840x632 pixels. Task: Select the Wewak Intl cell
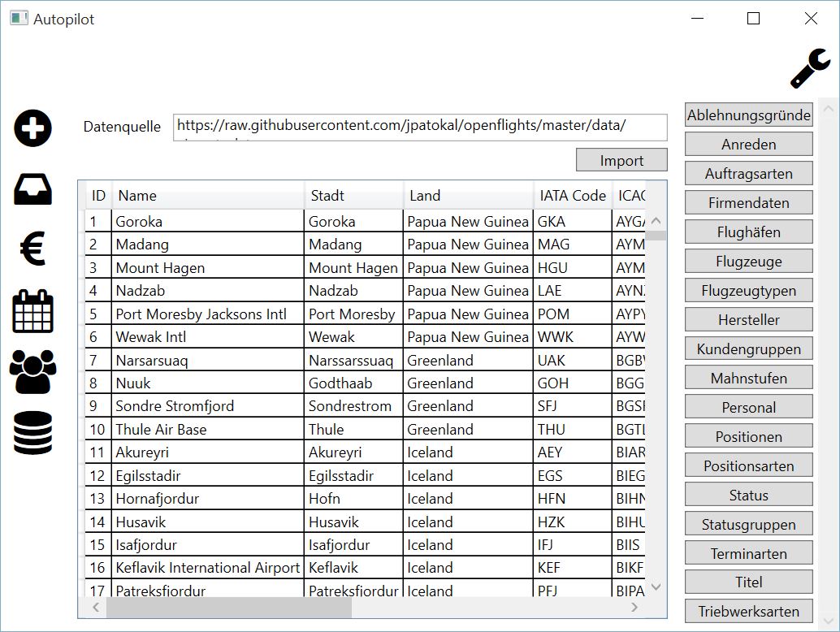click(x=208, y=337)
